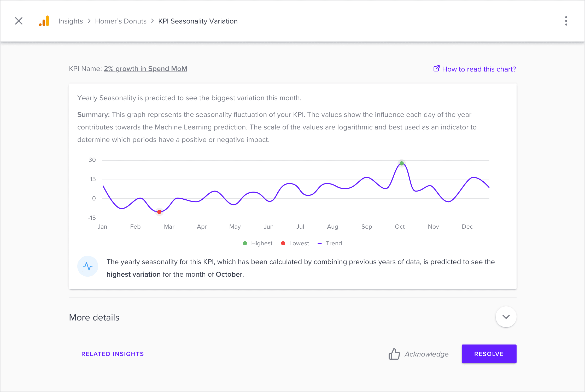Screen dimensions: 585x392
Task: Click the orange analytics bar chart logo
Action: [44, 21]
